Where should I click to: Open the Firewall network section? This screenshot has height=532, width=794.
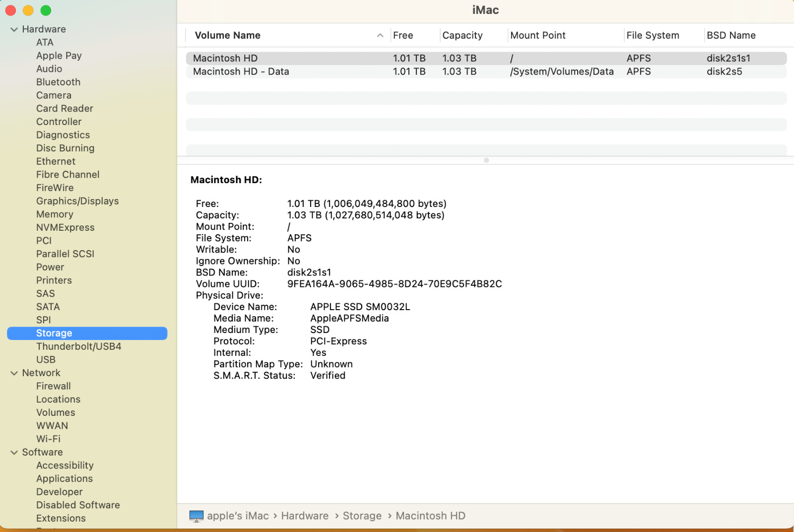[53, 386]
